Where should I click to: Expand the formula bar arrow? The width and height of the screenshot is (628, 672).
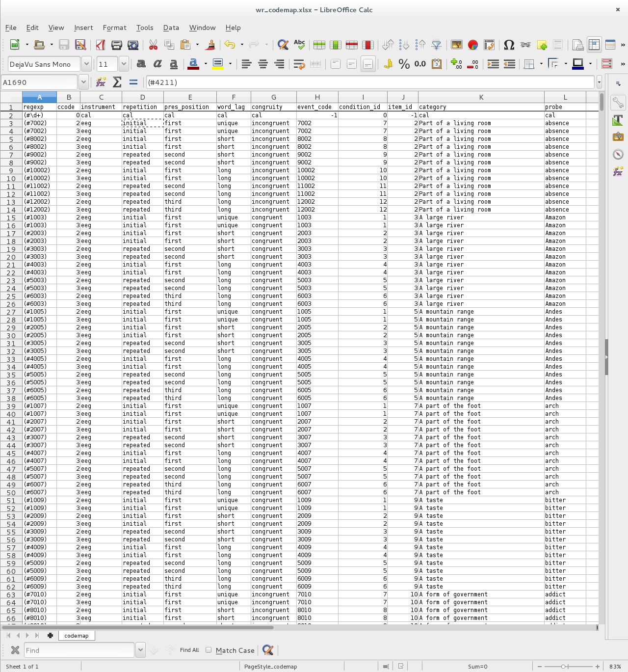(x=599, y=82)
